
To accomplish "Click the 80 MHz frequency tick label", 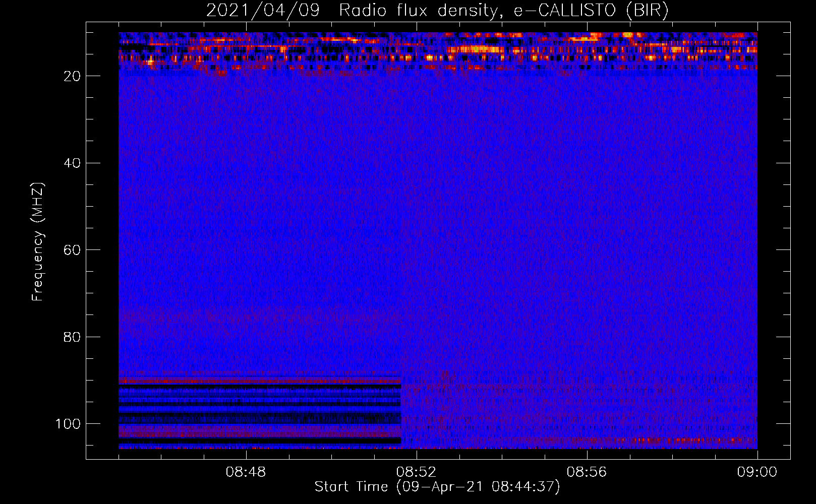I will [x=72, y=337].
